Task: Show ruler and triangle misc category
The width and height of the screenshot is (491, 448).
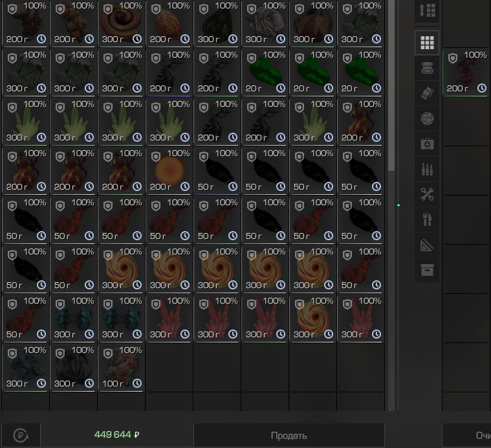Action: pos(427,245)
